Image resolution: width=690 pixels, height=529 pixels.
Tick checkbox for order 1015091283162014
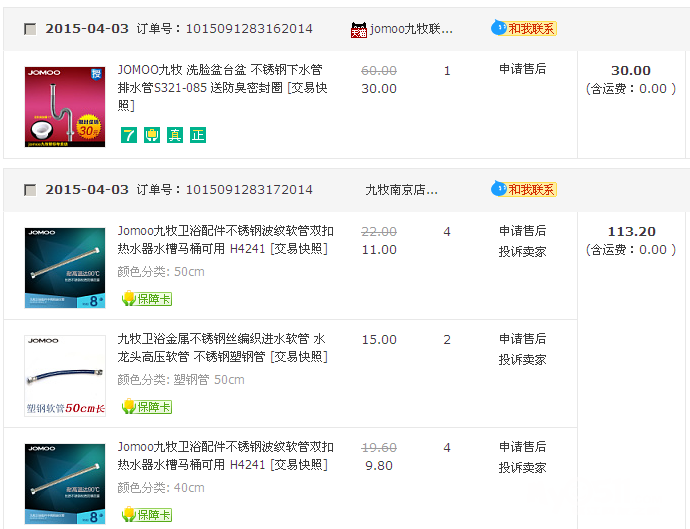[x=30, y=30]
